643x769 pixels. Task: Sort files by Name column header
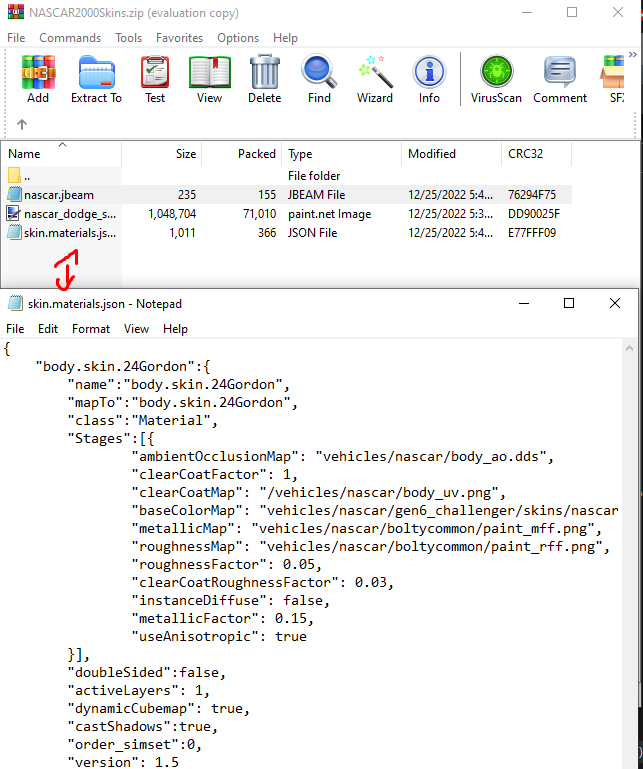[x=61, y=154]
